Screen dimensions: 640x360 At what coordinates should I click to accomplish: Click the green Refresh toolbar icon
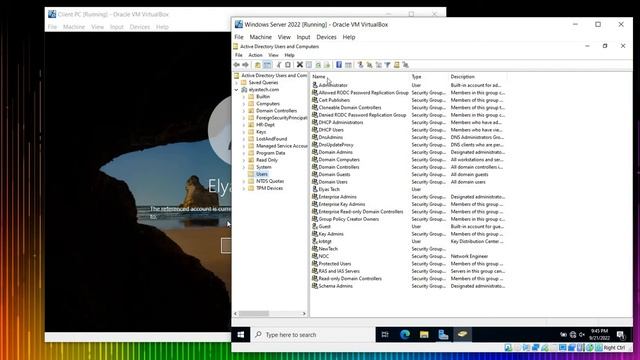(x=318, y=65)
